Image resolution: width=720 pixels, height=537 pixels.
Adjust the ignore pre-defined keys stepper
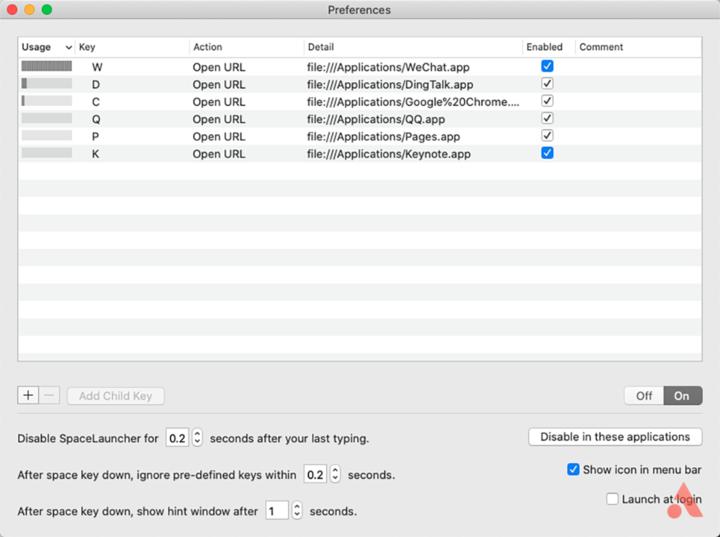(x=335, y=474)
